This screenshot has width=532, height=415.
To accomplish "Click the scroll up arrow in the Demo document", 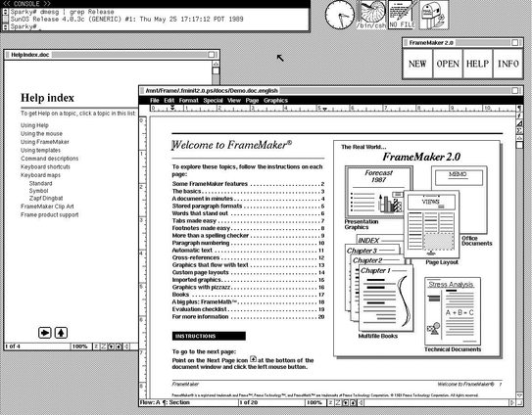I will pyautogui.click(x=519, y=138).
